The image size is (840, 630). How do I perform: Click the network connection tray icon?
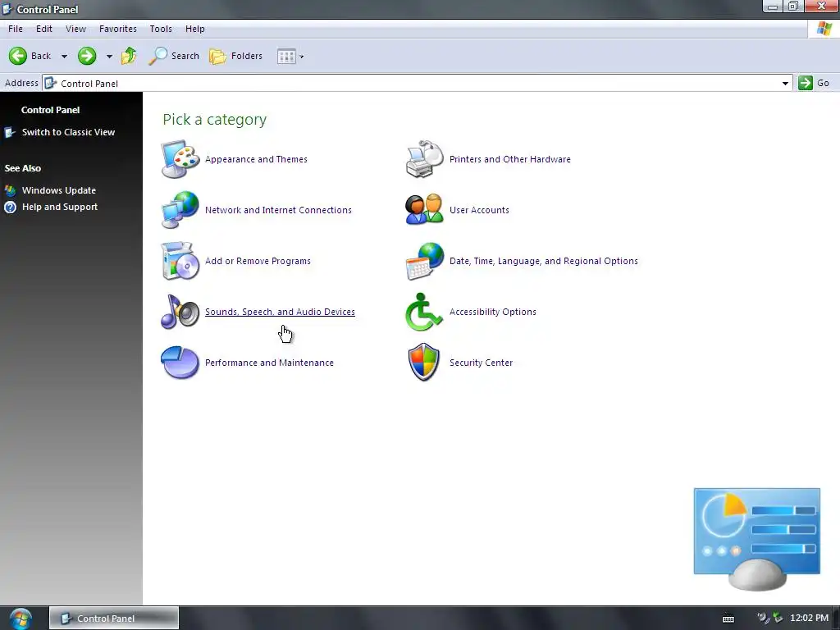[x=778, y=619]
